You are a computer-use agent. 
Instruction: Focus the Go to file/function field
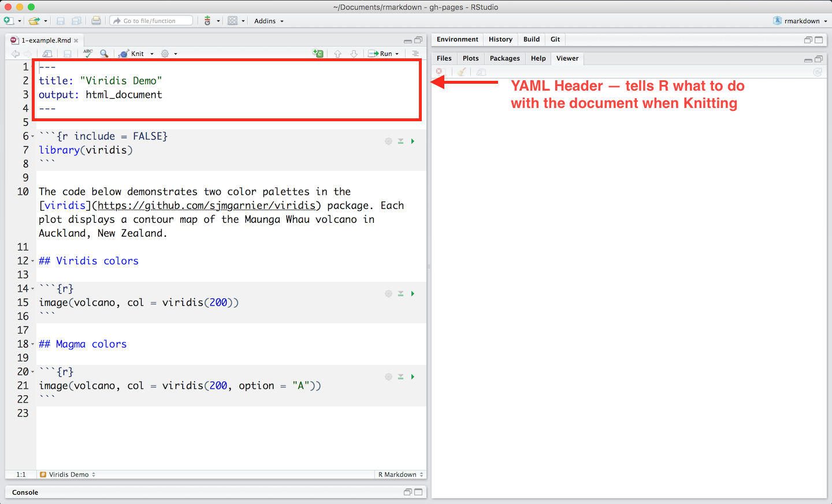coord(151,21)
